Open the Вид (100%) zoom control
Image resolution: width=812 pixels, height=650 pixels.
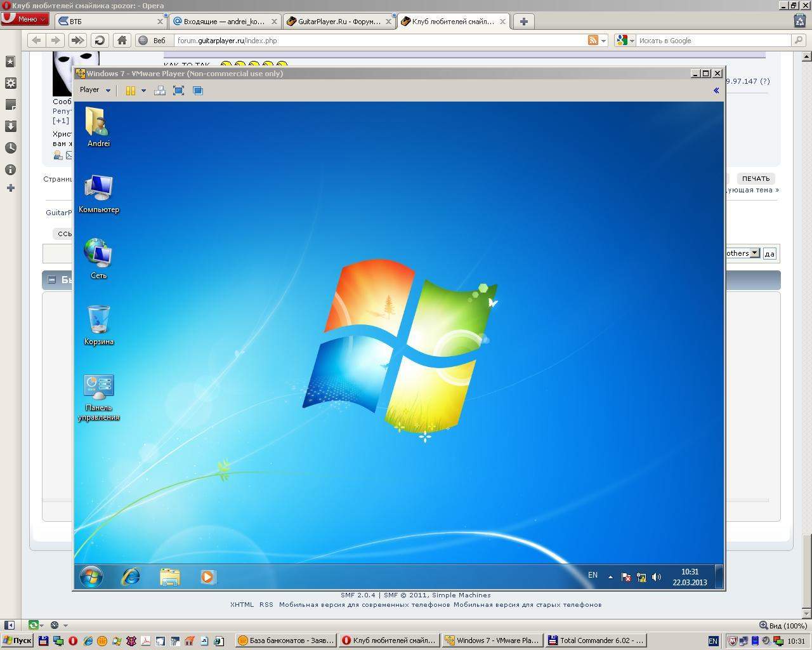[x=783, y=625]
